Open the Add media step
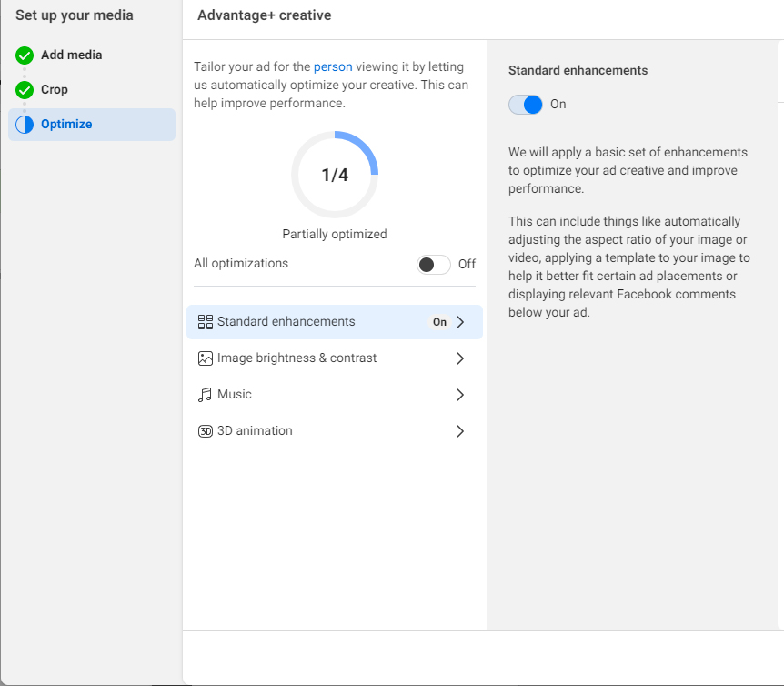This screenshot has width=784, height=686. [72, 55]
